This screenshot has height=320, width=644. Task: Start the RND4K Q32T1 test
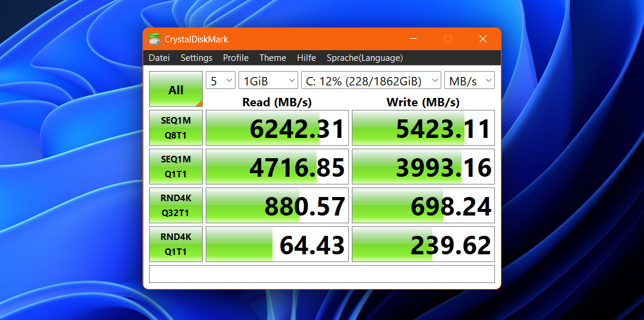tap(176, 205)
